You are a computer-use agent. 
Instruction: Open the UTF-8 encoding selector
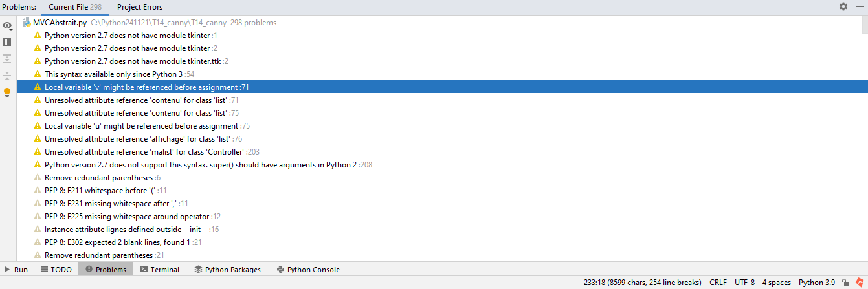tap(745, 283)
